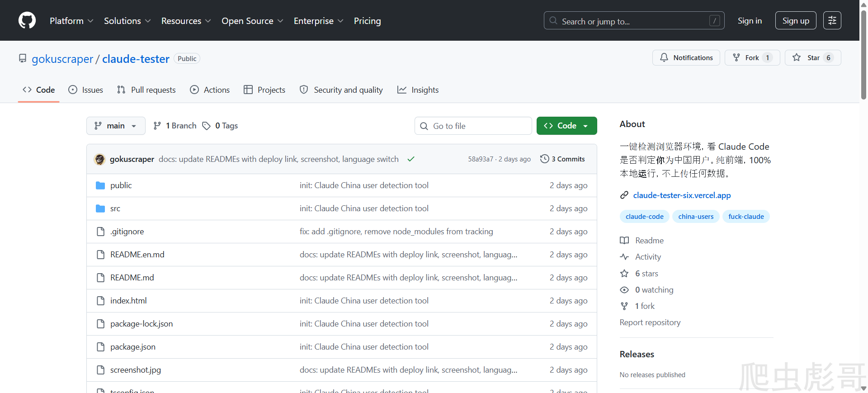Open the Projects tab
This screenshot has height=393, width=868.
point(264,90)
